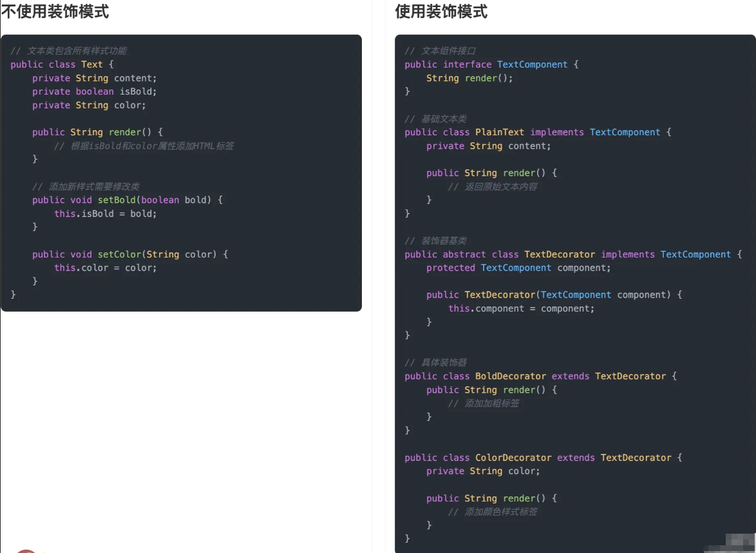Click 'protected TextComponent component' field line
Image resolution: width=756 pixels, height=553 pixels.
click(x=518, y=268)
